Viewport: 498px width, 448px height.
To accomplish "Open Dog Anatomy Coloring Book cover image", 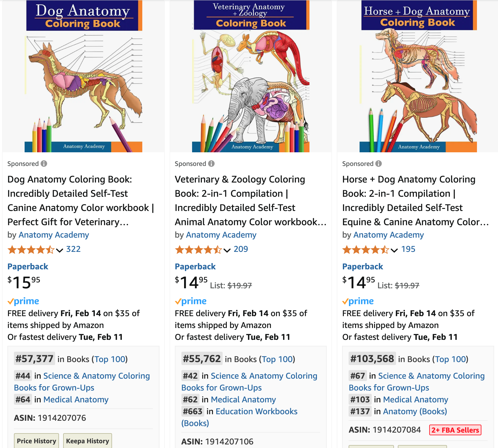I will [x=84, y=76].
